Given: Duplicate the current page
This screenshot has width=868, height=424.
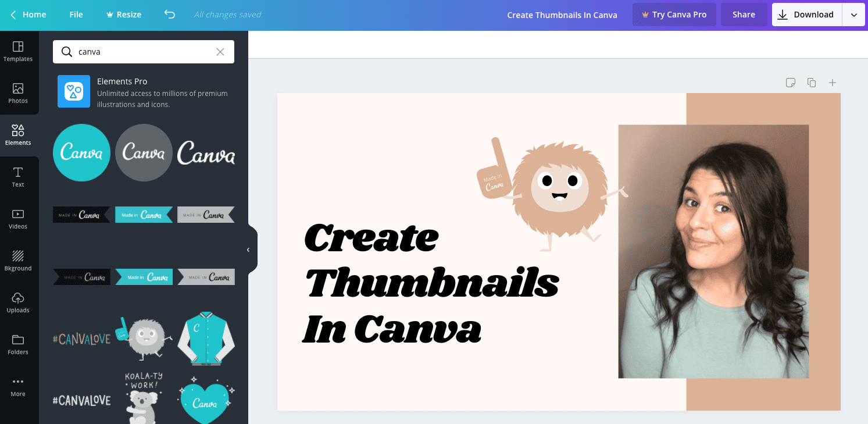Looking at the screenshot, I should [x=812, y=83].
